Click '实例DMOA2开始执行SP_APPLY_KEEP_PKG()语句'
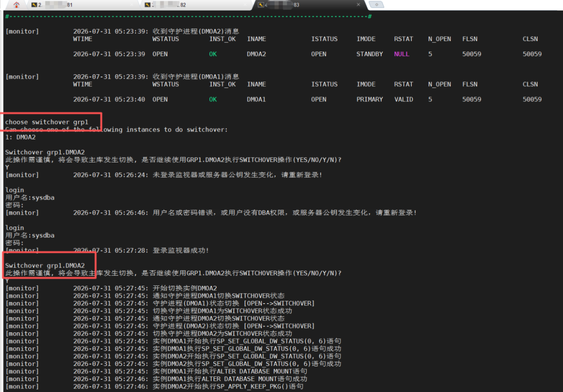Image resolution: width=563 pixels, height=392 pixels. pyautogui.click(x=228, y=387)
